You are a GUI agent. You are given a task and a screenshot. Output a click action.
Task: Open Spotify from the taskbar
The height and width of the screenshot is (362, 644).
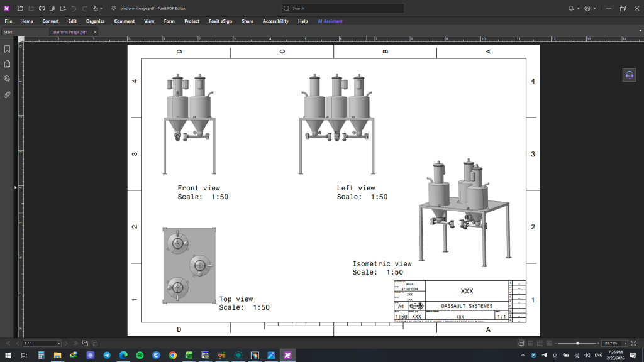[140, 356]
